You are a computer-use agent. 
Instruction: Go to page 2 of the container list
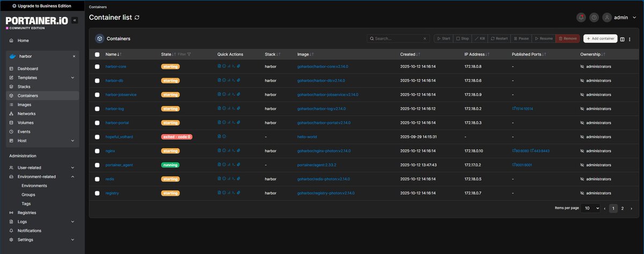(623, 208)
